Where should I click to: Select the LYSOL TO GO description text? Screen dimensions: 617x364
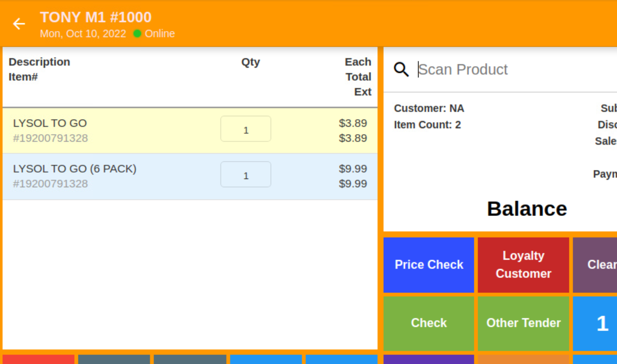tap(50, 123)
